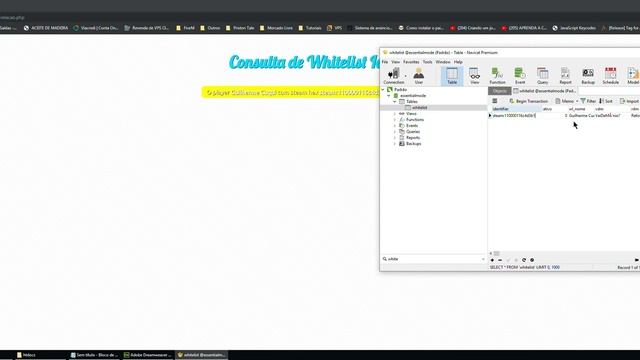Click the white search field in Navicat
Viewport: 640px width, 360px height.
[x=433, y=259]
